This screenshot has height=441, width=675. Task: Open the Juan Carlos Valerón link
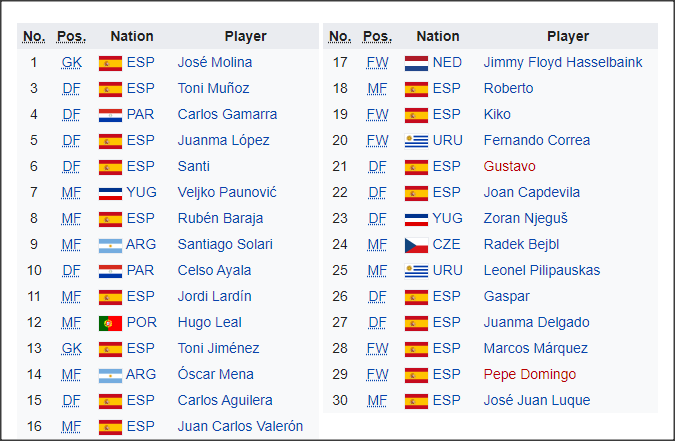(240, 426)
